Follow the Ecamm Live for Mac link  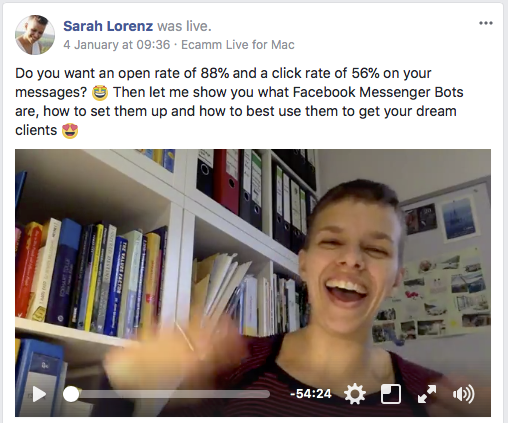point(238,45)
